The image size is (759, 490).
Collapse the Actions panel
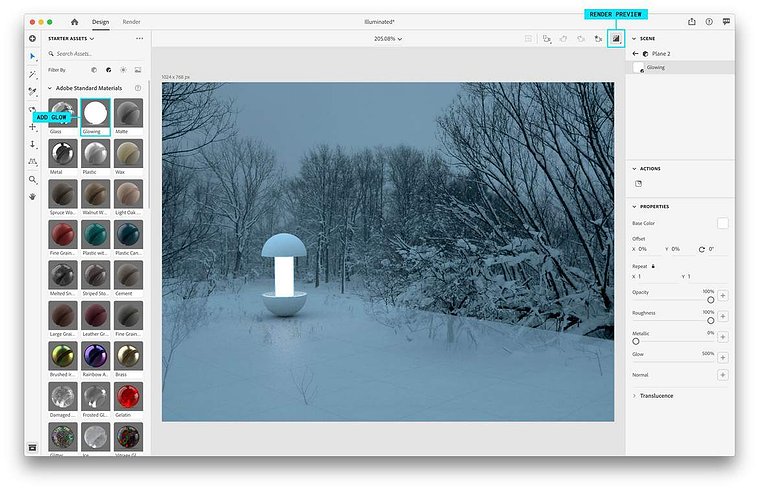[x=634, y=168]
